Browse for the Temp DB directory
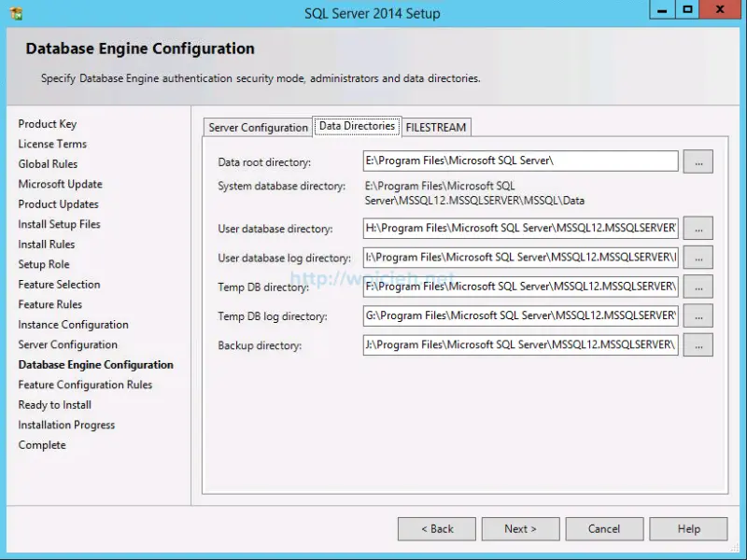Viewport: 747px width, 560px height. (x=698, y=287)
